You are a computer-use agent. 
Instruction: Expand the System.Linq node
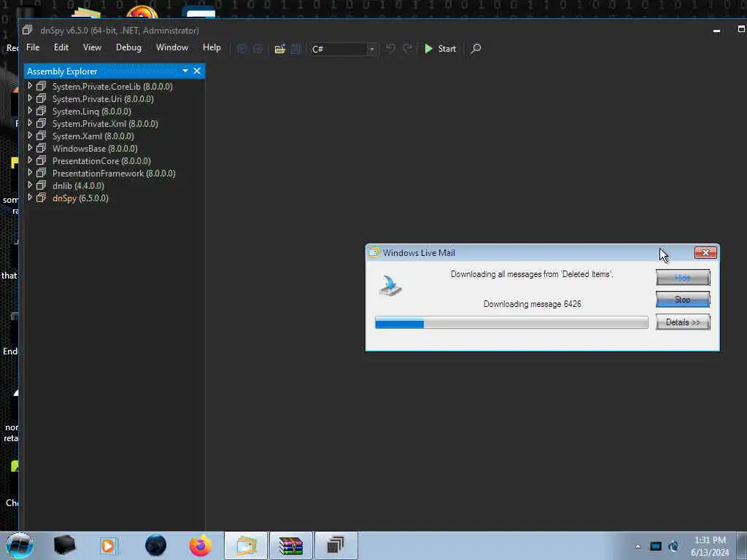coord(30,111)
